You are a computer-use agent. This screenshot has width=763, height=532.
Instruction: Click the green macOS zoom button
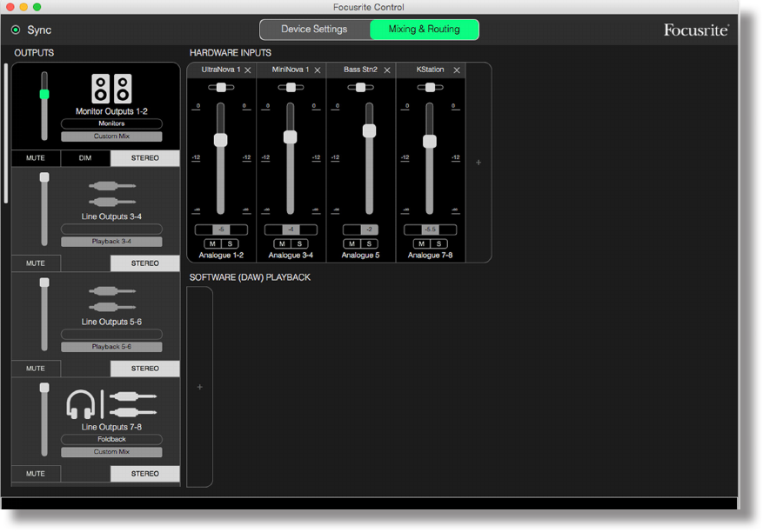point(37,7)
